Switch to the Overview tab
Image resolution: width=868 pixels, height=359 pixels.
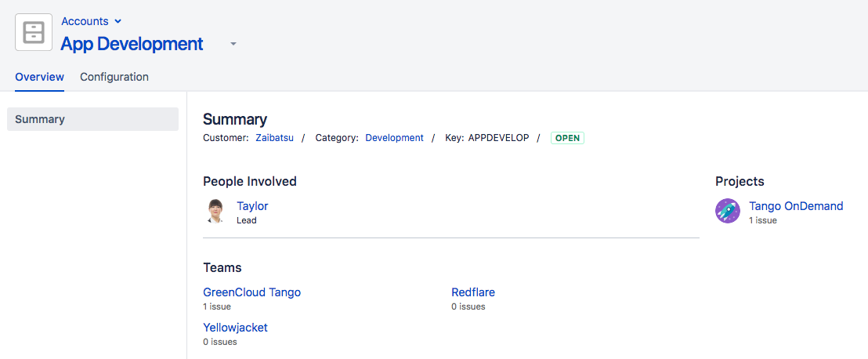click(x=39, y=77)
